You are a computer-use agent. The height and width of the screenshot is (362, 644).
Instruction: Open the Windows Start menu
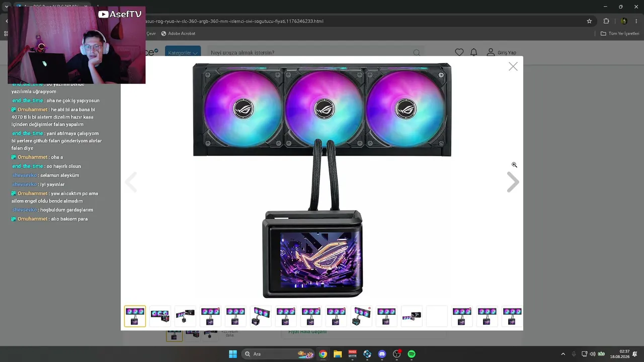[x=233, y=354]
